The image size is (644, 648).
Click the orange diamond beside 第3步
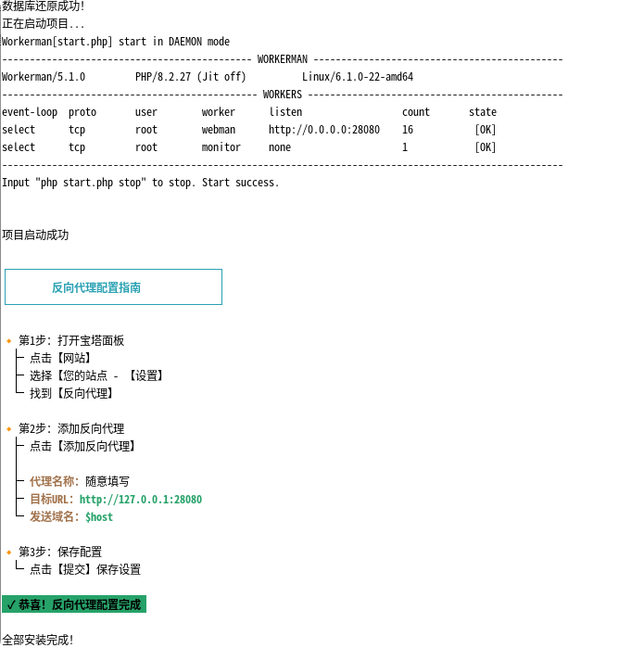point(8,553)
